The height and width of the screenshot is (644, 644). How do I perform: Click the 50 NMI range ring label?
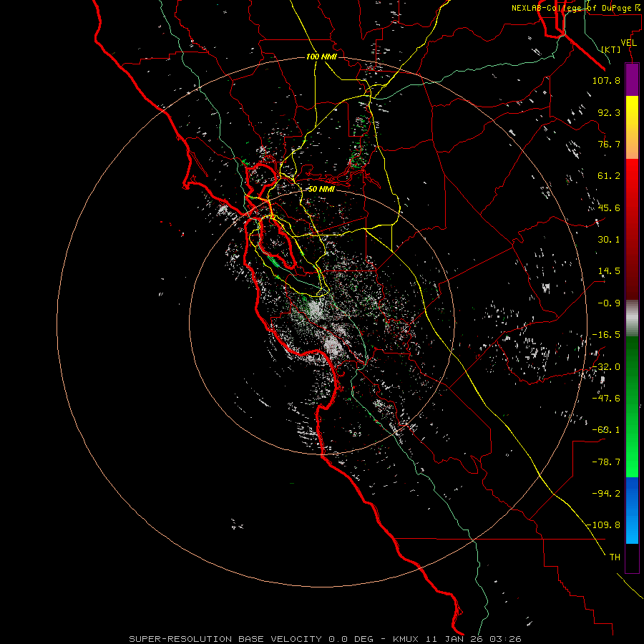[321, 190]
